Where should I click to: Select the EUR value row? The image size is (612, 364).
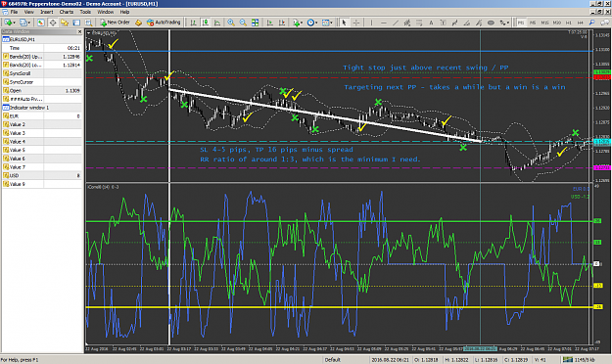(42, 115)
